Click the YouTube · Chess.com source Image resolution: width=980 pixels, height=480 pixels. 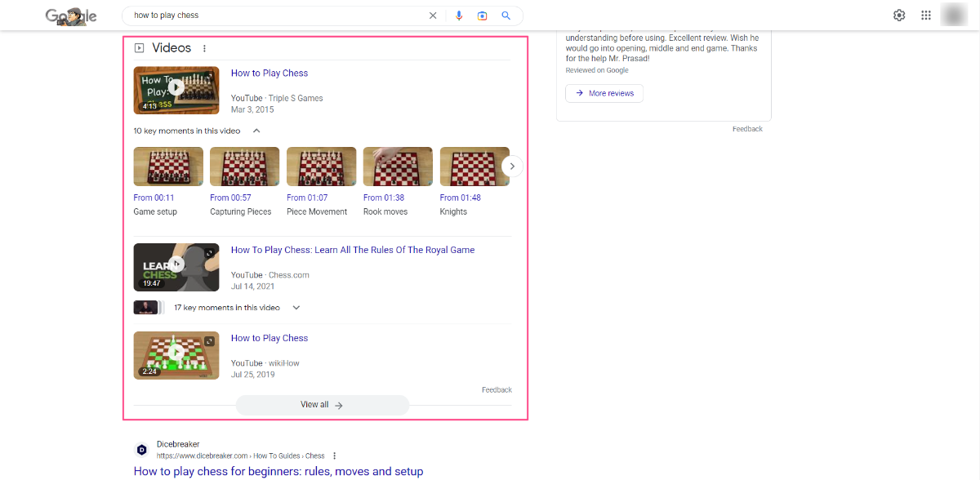[270, 275]
